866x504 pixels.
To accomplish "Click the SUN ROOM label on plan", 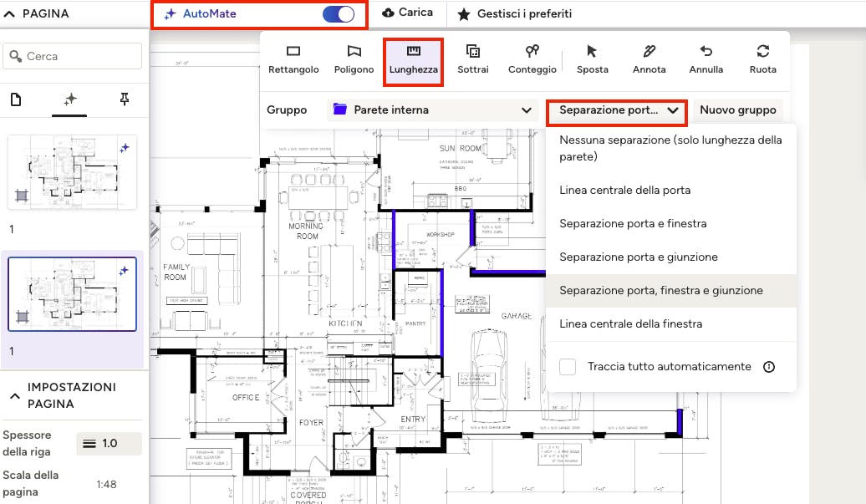I will tap(460, 149).
